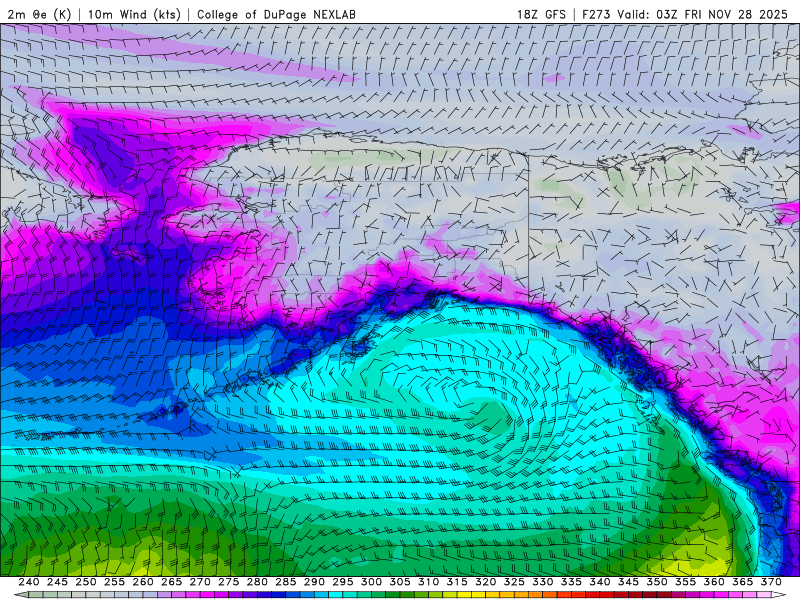
Task: Click the 240 color scale label
Action: point(29,582)
